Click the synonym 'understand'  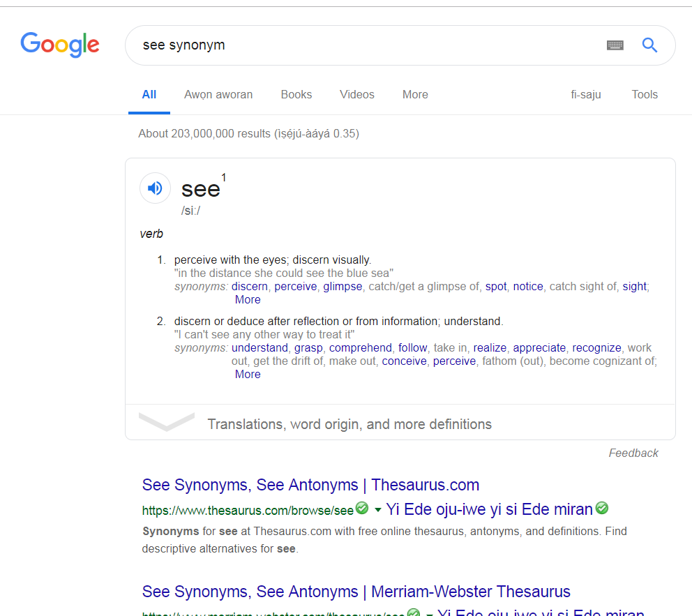[x=259, y=347]
